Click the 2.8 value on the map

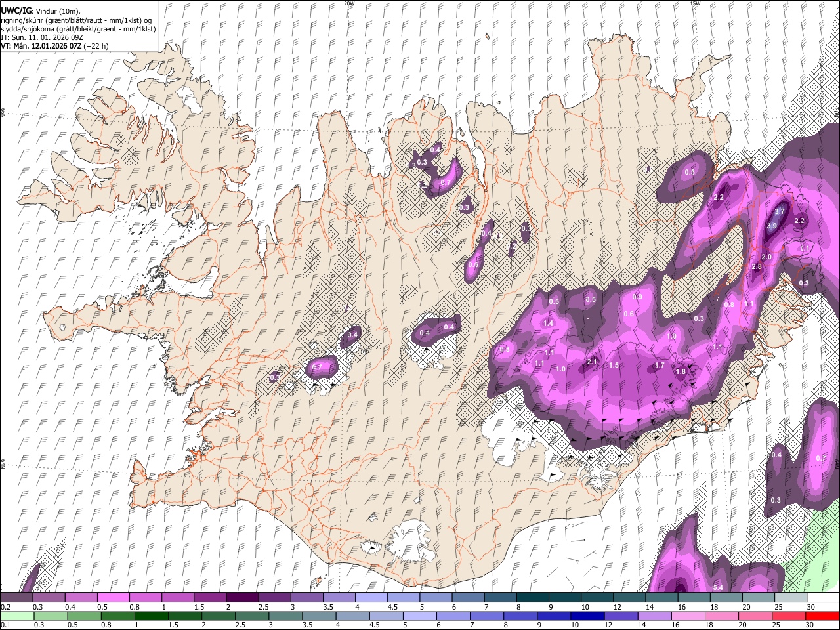757,267
